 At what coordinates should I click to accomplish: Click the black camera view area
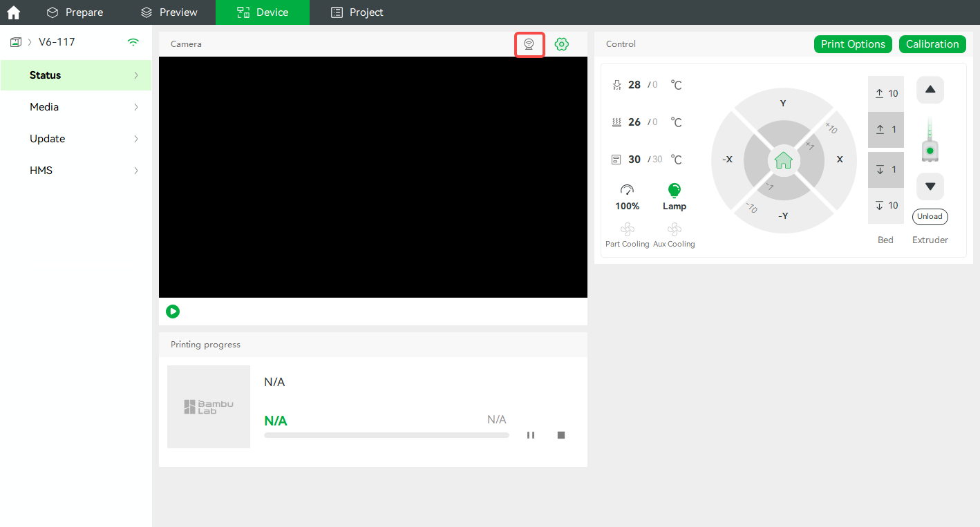point(373,177)
